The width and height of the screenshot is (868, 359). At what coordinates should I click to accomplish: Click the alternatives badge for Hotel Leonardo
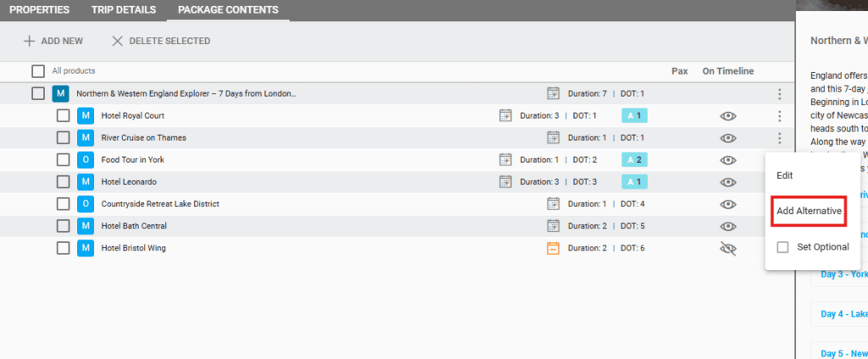click(634, 182)
